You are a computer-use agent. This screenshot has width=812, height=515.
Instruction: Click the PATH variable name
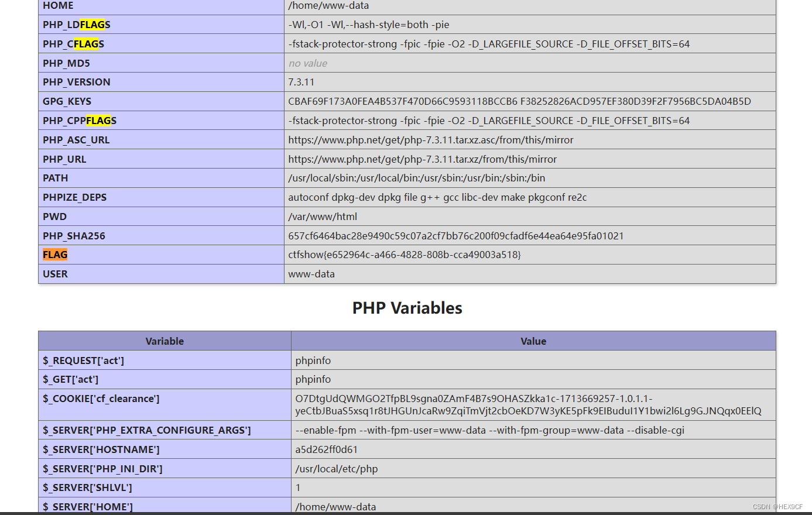(56, 178)
